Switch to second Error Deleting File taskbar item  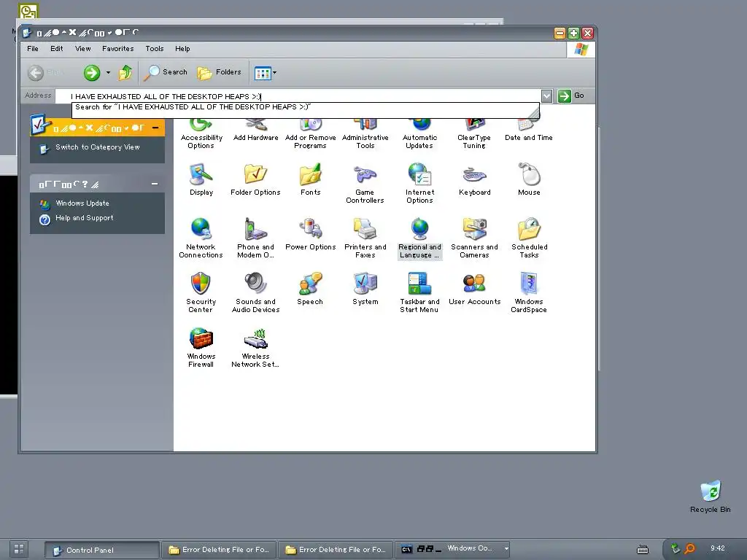click(336, 550)
